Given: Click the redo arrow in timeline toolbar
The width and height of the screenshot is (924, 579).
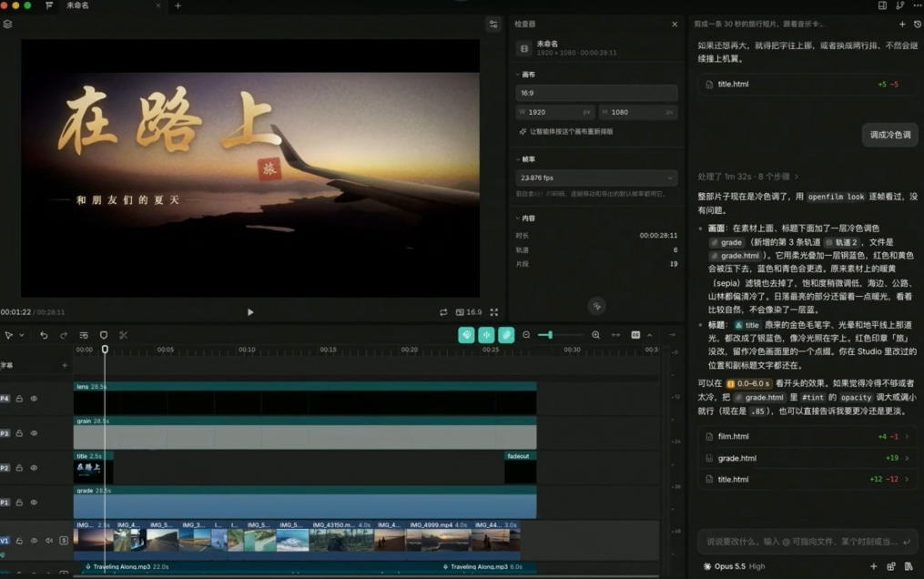Looking at the screenshot, I should click(64, 335).
